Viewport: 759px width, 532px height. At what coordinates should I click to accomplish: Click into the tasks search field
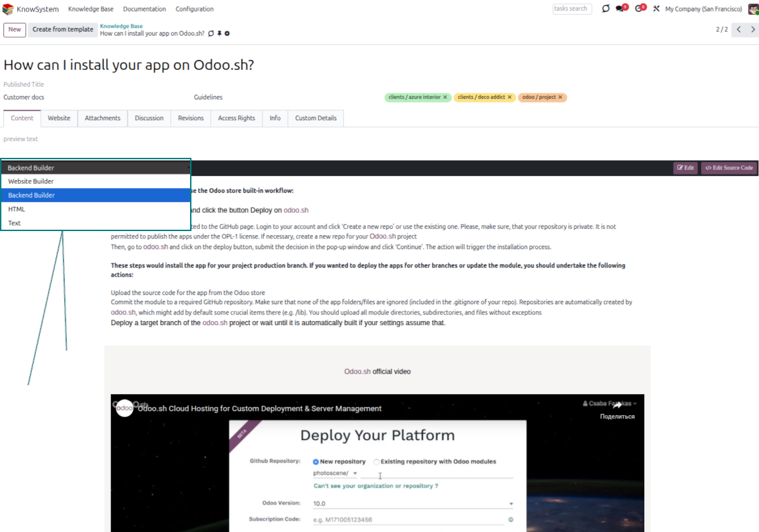(x=571, y=9)
